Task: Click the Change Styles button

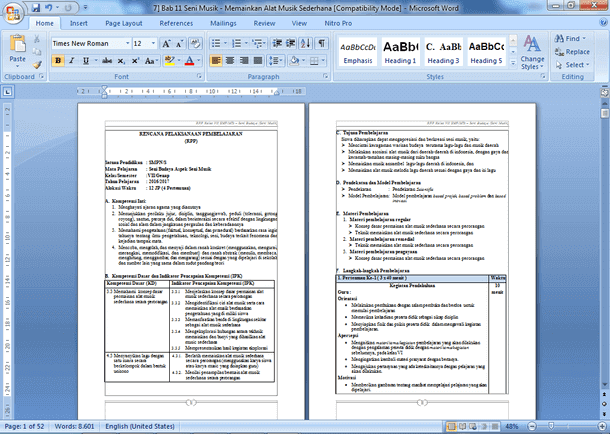Action: click(x=532, y=52)
